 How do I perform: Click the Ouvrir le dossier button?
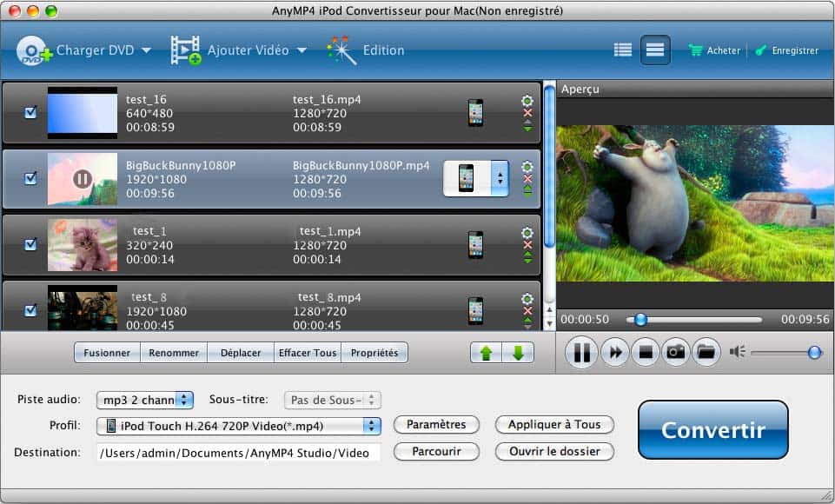point(554,451)
